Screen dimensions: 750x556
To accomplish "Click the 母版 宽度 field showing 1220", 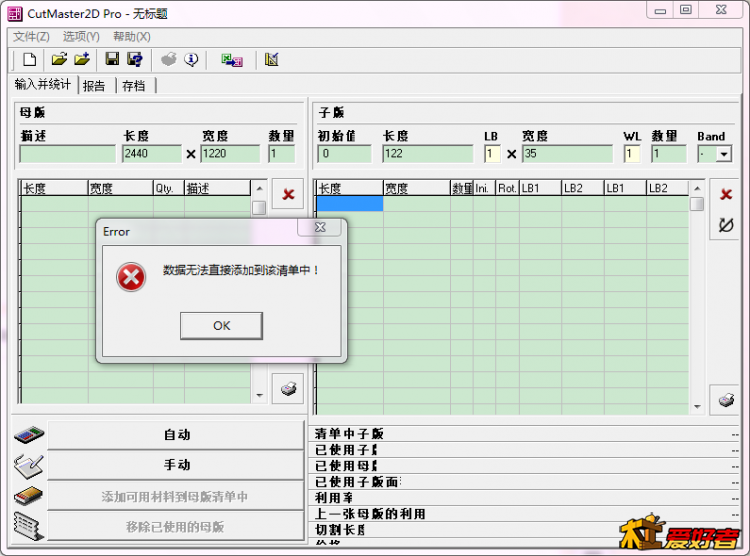I will [x=231, y=154].
